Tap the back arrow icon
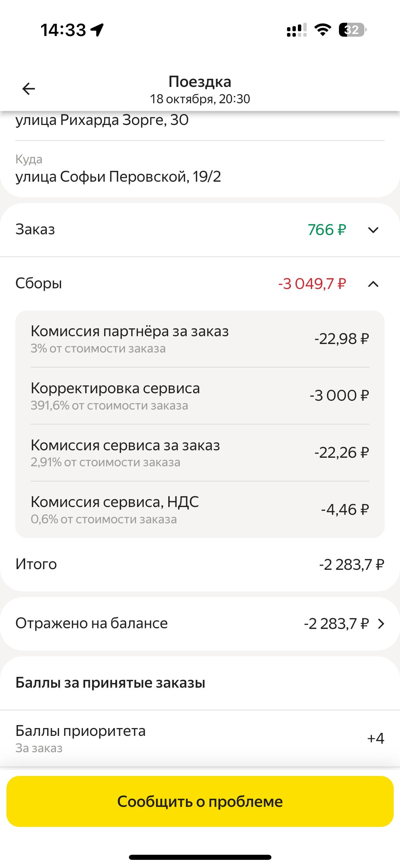Screen dimensions: 400x868 pos(28,89)
